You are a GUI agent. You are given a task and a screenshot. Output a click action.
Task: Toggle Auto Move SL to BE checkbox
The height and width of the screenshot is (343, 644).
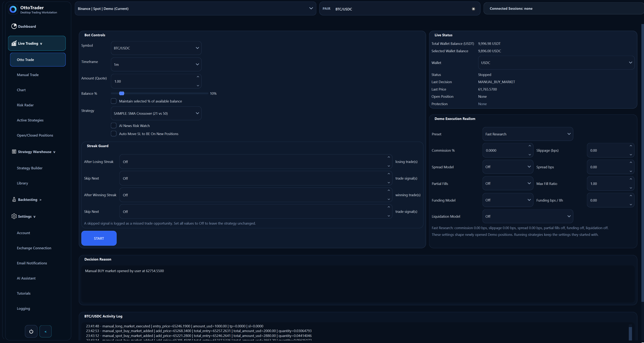[x=113, y=134]
